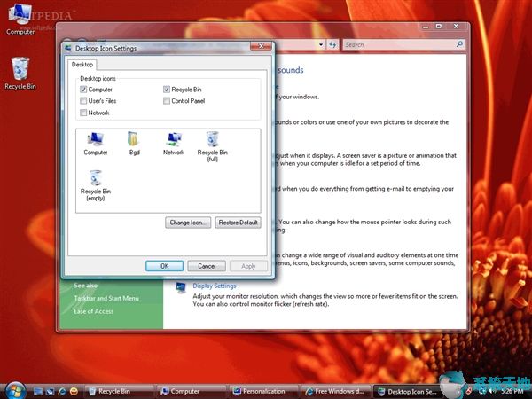Confirm with the OK button
This screenshot has width=532, height=399.
point(165,266)
